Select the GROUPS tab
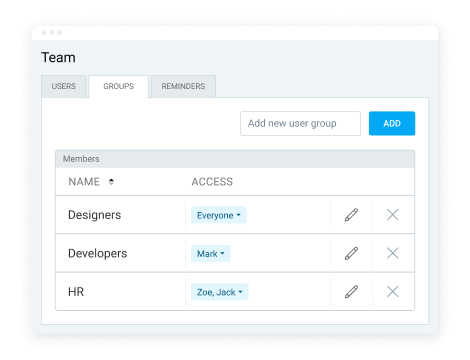Viewport: 470px width, 360px height. [118, 86]
